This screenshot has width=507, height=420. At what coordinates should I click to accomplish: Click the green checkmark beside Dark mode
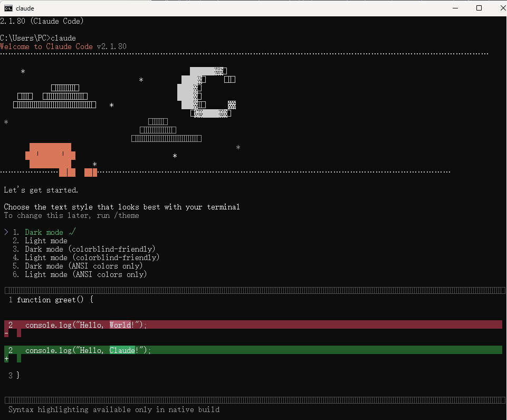[72, 232]
